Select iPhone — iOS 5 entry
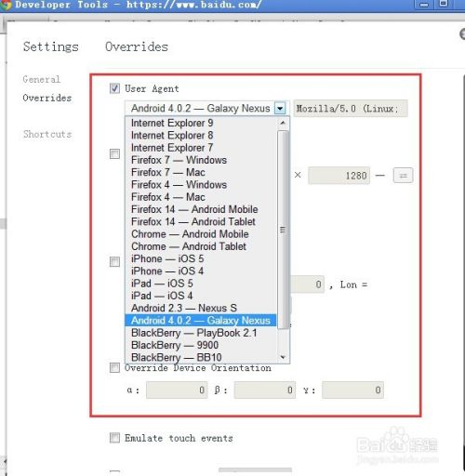Image resolution: width=465 pixels, height=476 pixels. [x=201, y=258]
